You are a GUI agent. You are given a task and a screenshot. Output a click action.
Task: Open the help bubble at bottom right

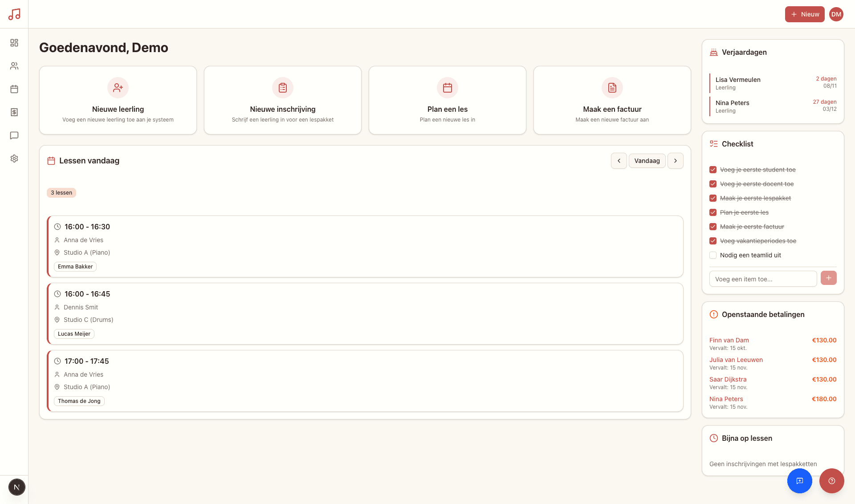[831, 481]
